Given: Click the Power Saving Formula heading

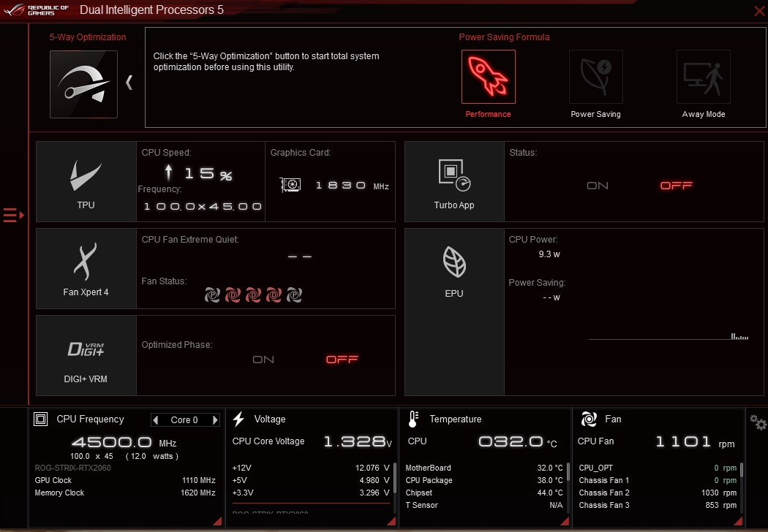Looking at the screenshot, I should click(x=504, y=37).
